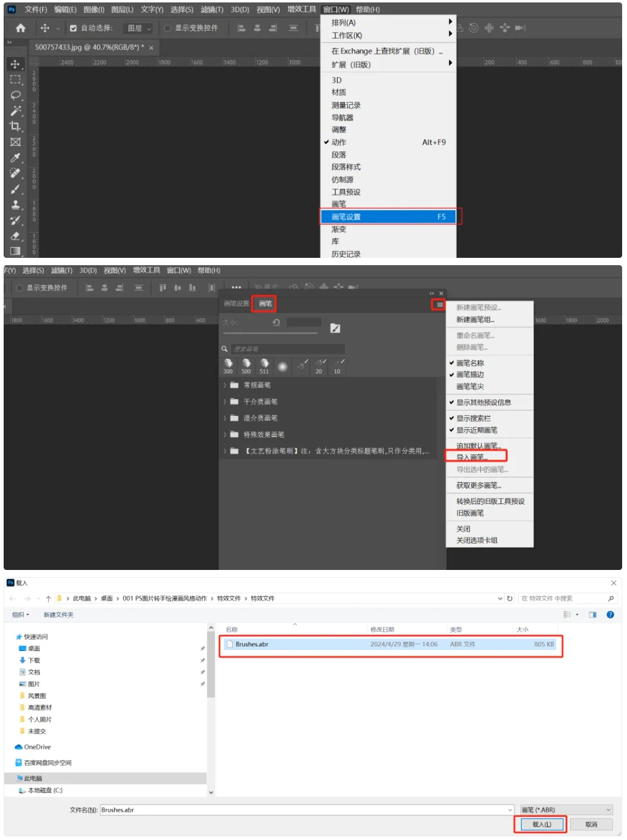This screenshot has width=627, height=840.
Task: Select the Rectangular Marquee tool
Action: 15,79
